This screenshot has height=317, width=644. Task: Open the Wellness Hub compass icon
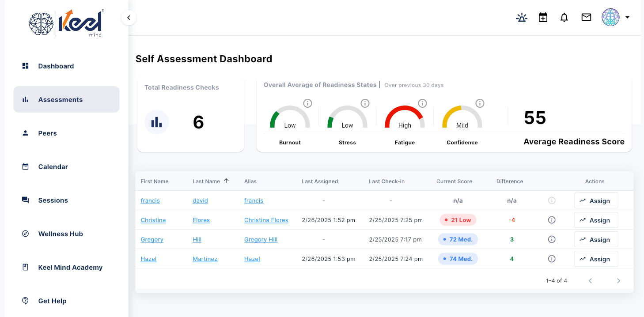tap(25, 234)
